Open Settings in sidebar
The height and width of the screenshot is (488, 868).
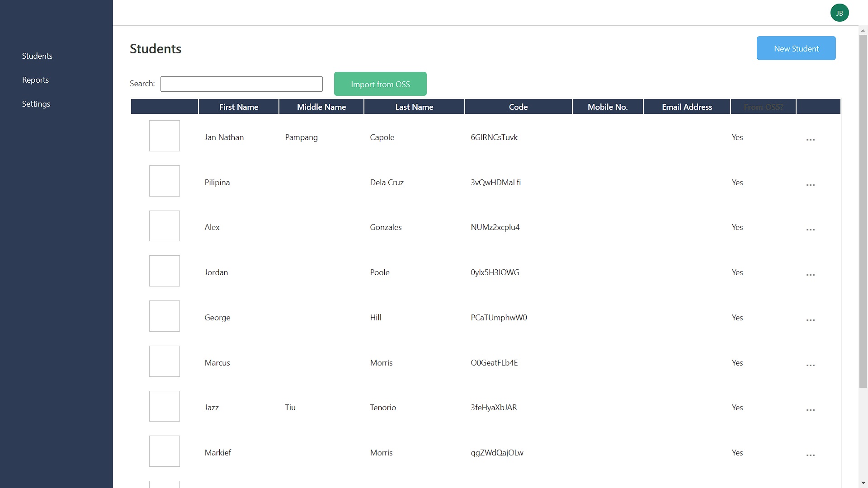pos(36,104)
